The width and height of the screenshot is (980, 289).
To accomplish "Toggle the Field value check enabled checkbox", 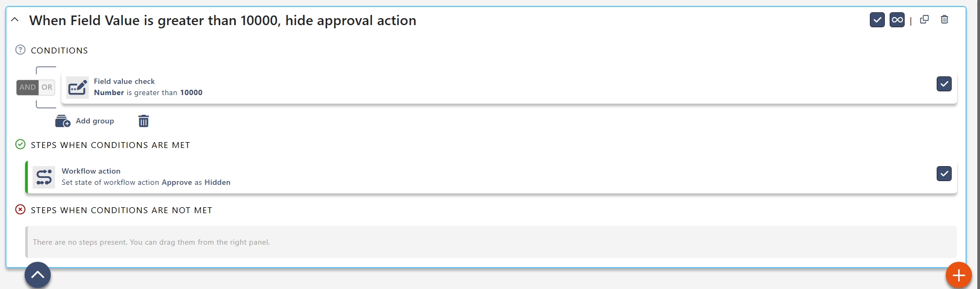I will pos(944,84).
